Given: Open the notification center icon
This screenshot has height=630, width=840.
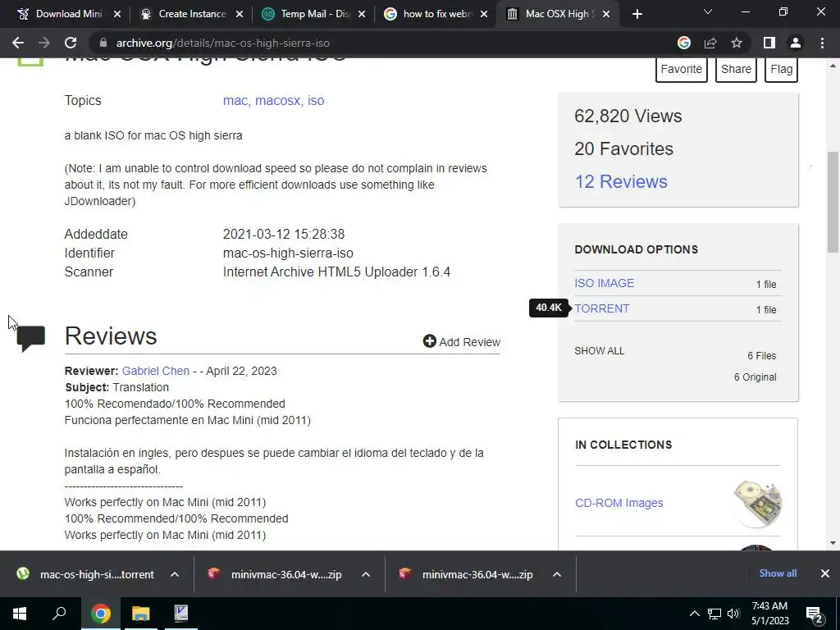Looking at the screenshot, I should click(814, 614).
